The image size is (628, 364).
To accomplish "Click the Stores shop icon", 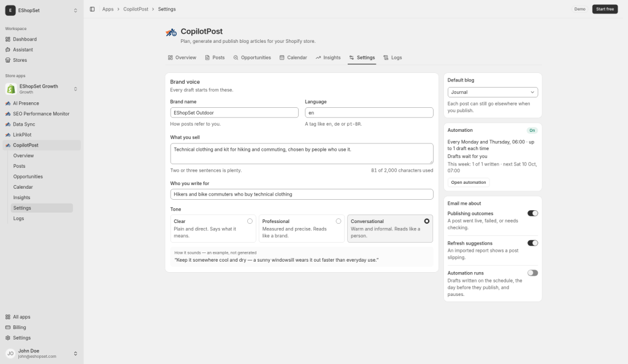I will (7, 60).
